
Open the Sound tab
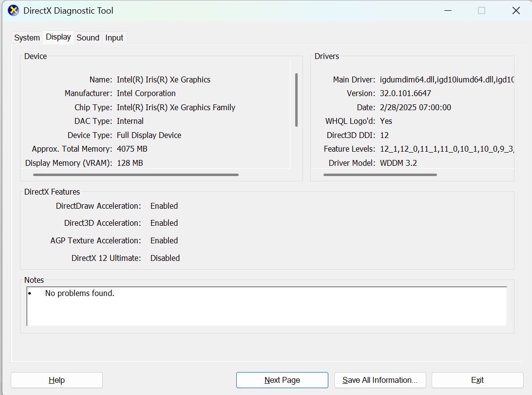click(x=88, y=38)
